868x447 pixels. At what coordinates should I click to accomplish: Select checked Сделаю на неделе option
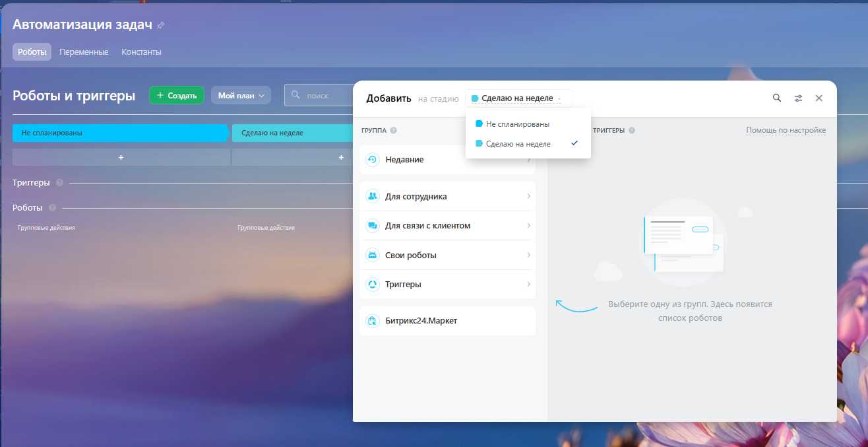pyautogui.click(x=518, y=144)
